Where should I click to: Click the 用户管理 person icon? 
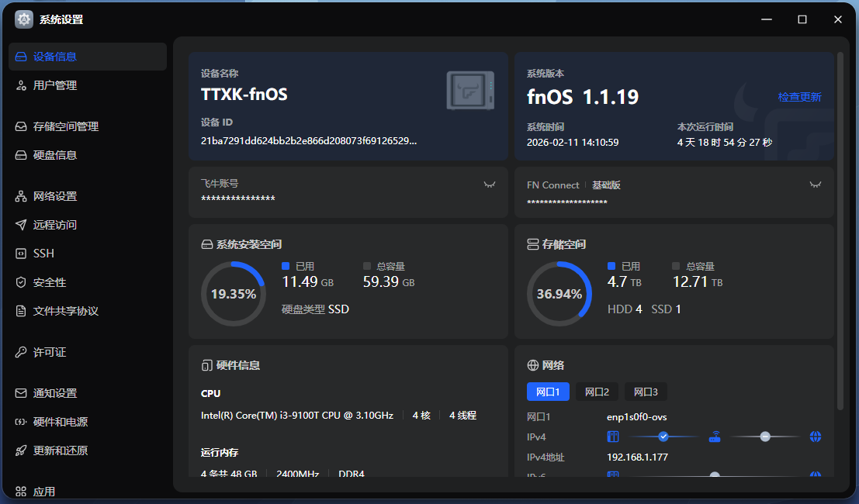click(x=21, y=85)
